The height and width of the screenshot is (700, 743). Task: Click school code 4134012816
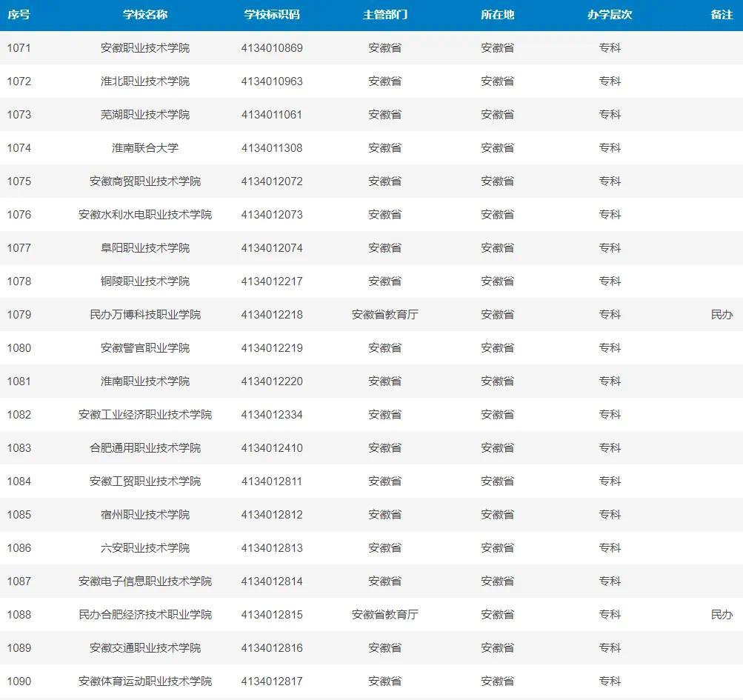(x=272, y=648)
